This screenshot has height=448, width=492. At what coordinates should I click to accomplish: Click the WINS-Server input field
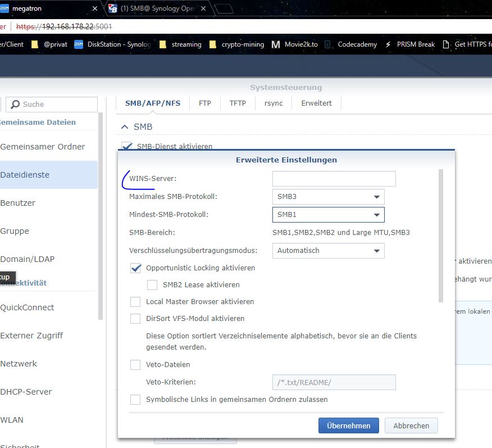334,179
